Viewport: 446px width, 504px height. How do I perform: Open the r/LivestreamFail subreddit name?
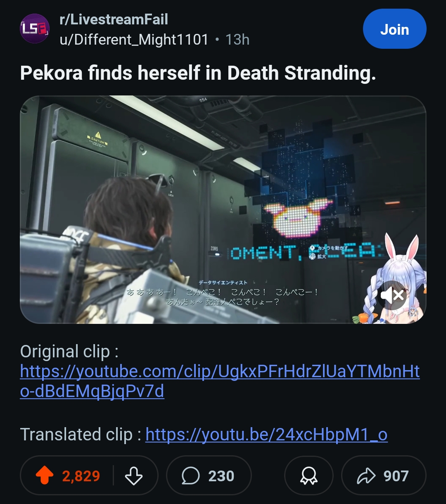[x=114, y=19]
